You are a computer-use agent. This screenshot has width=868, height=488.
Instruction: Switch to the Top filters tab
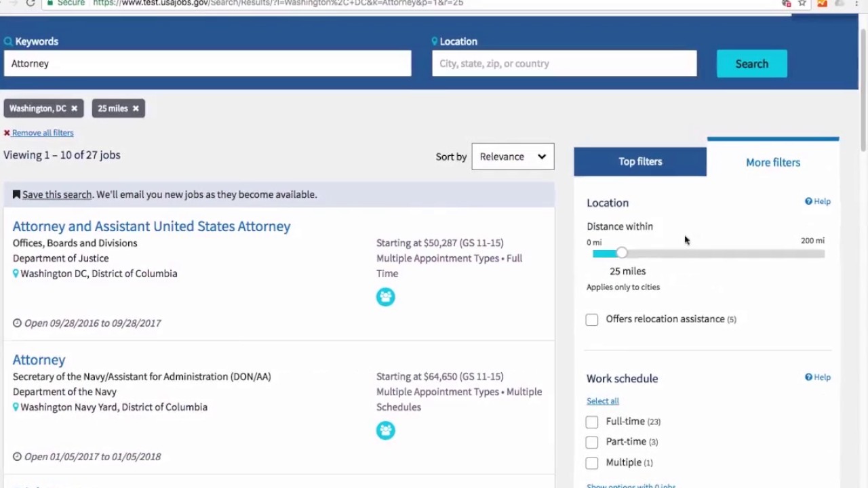640,161
